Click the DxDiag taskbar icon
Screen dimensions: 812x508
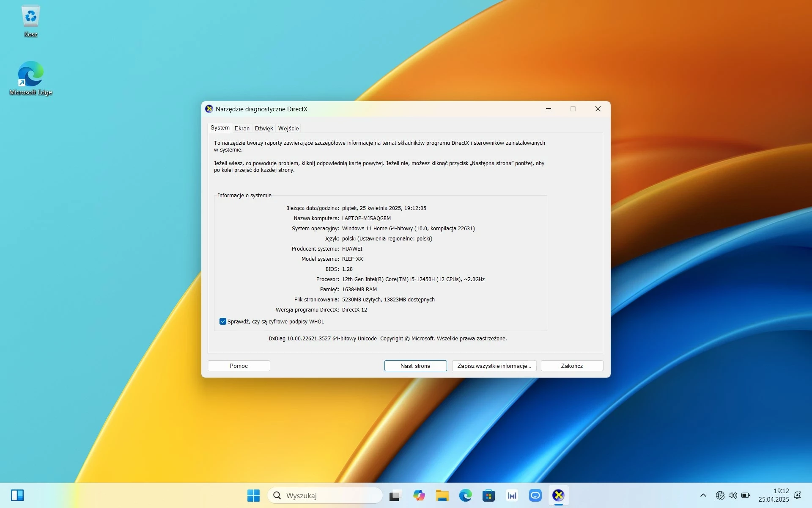pyautogui.click(x=558, y=495)
